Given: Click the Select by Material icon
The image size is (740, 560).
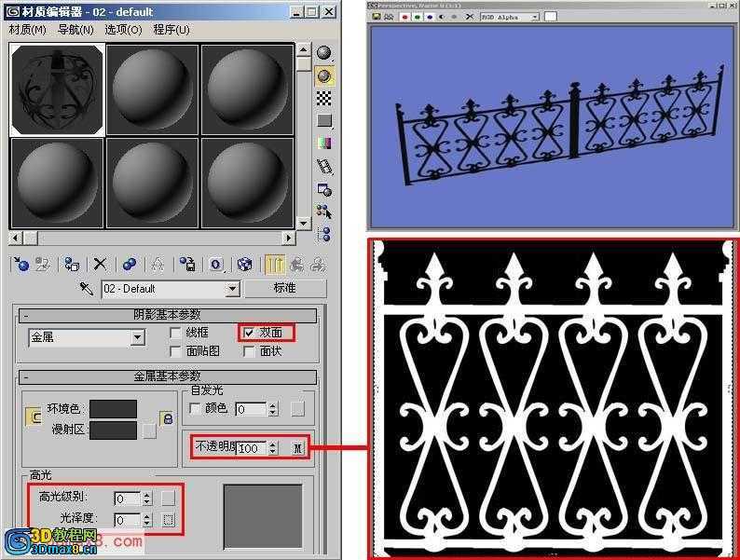Looking at the screenshot, I should tap(323, 212).
